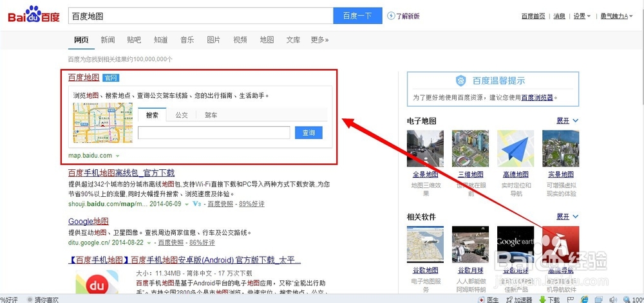Switch to the 图片 tab
The image size is (644, 303).
coord(214,40)
